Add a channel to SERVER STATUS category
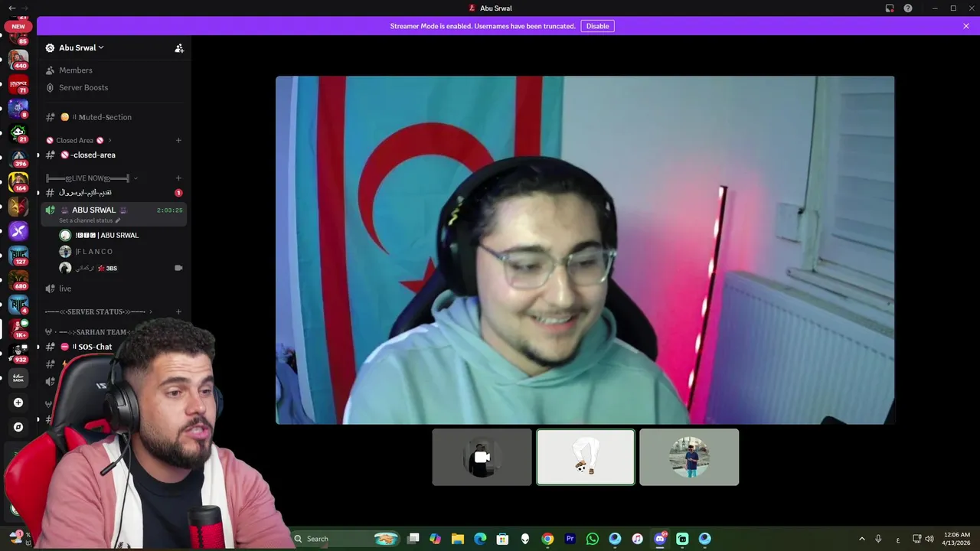 [178, 311]
